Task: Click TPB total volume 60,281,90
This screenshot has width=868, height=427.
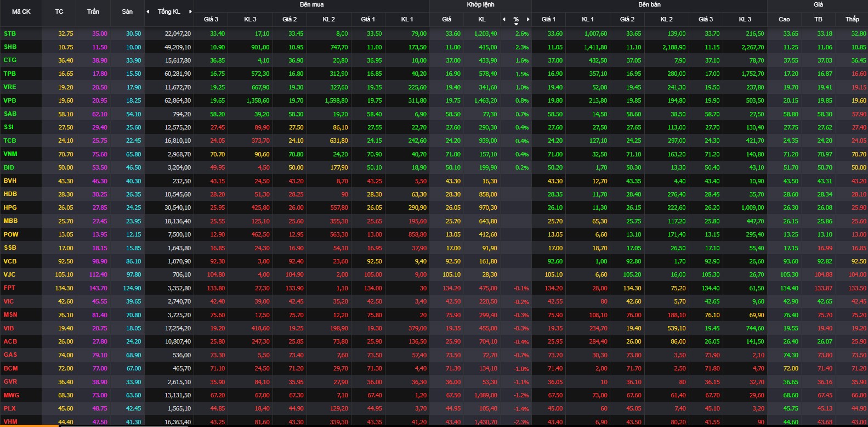Action: pos(178,74)
